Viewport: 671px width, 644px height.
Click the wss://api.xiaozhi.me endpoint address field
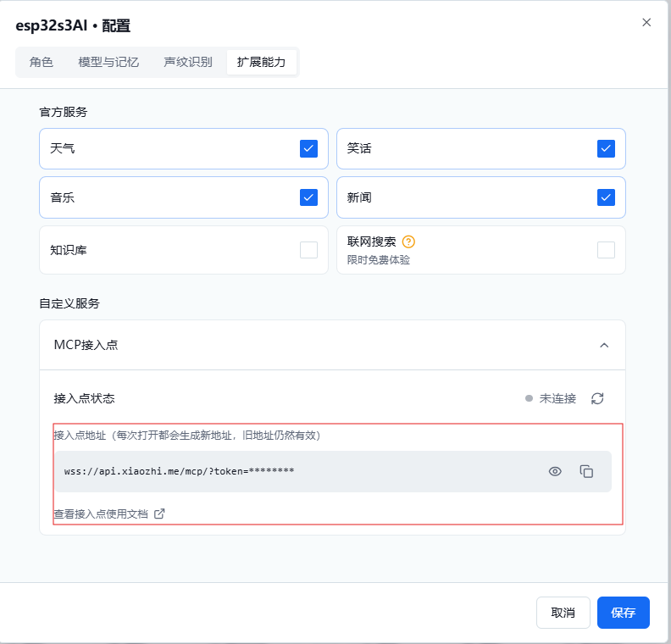tap(333, 471)
